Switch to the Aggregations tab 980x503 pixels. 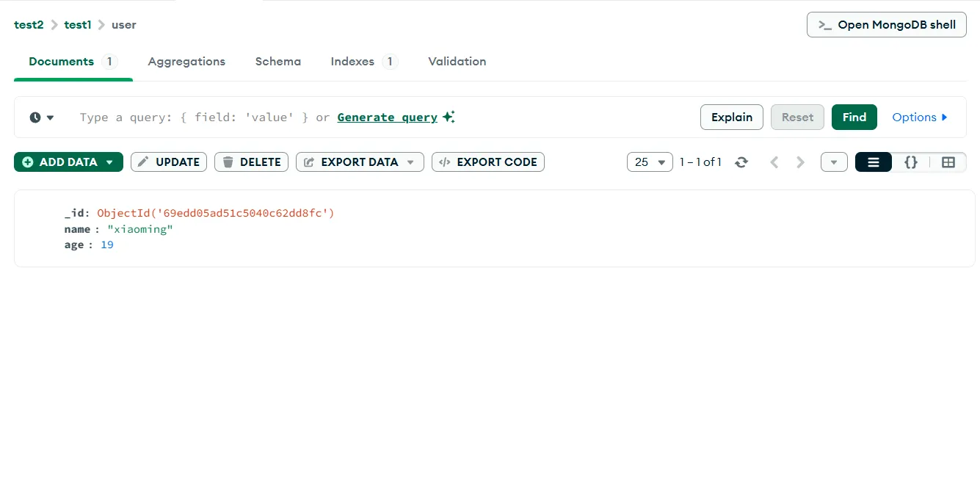click(186, 62)
